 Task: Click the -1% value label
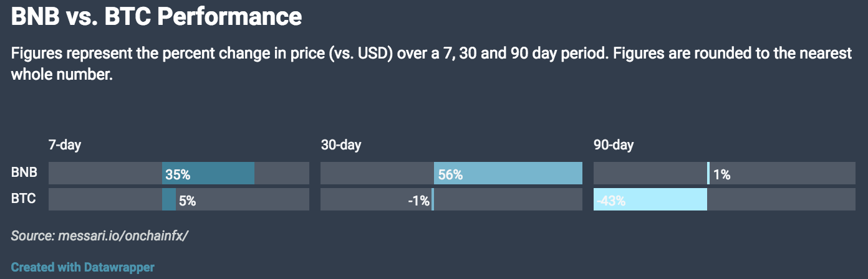click(x=419, y=201)
